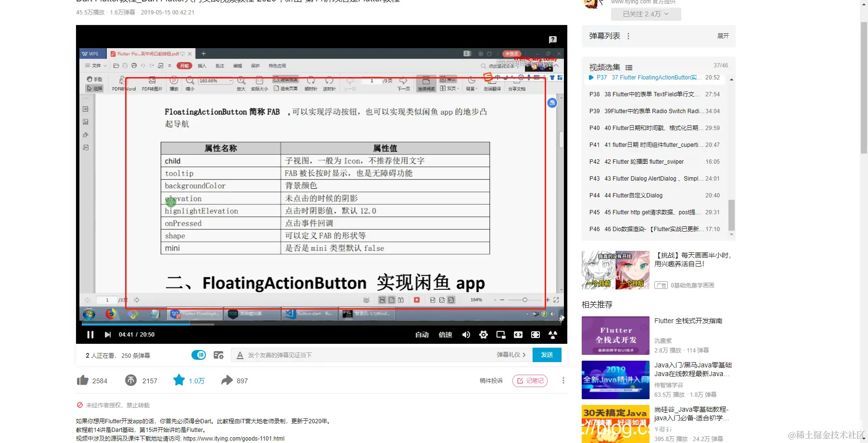Switch to wide-screen theater mode

point(518,335)
